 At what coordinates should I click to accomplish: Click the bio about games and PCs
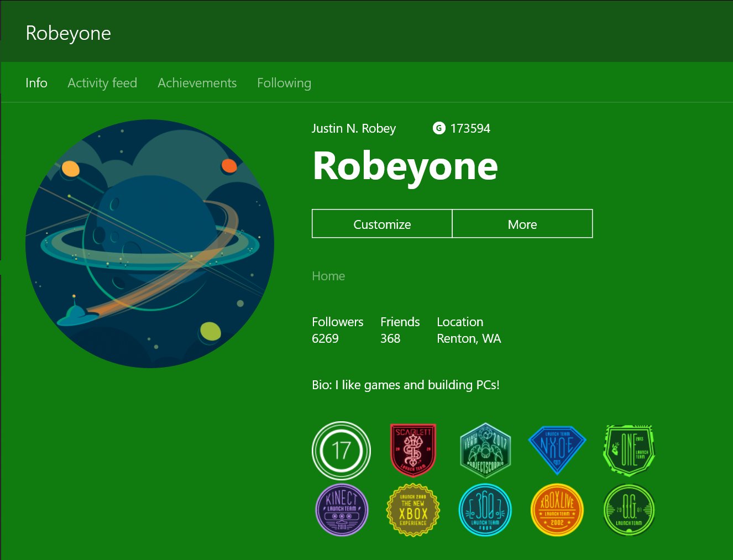(x=406, y=385)
